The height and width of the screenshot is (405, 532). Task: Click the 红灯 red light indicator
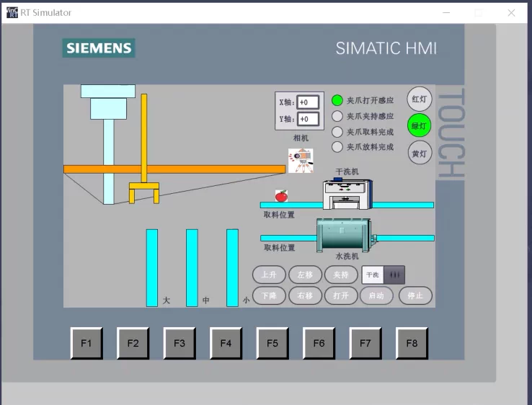click(420, 99)
